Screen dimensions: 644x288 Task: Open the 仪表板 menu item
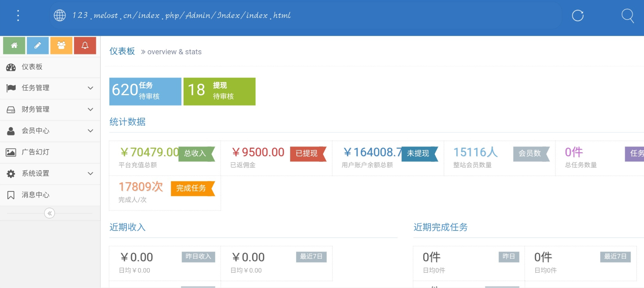[50, 67]
